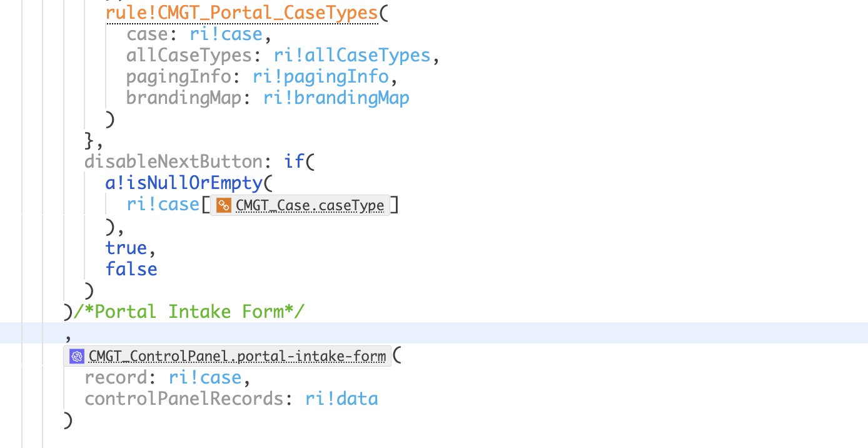868x448 pixels.
Task: Click the record parameter name
Action: click(x=116, y=377)
